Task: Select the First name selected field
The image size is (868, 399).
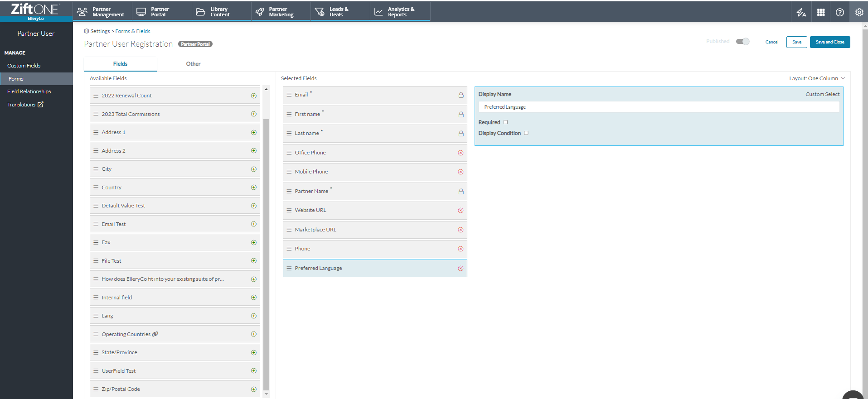Action: 375,114
